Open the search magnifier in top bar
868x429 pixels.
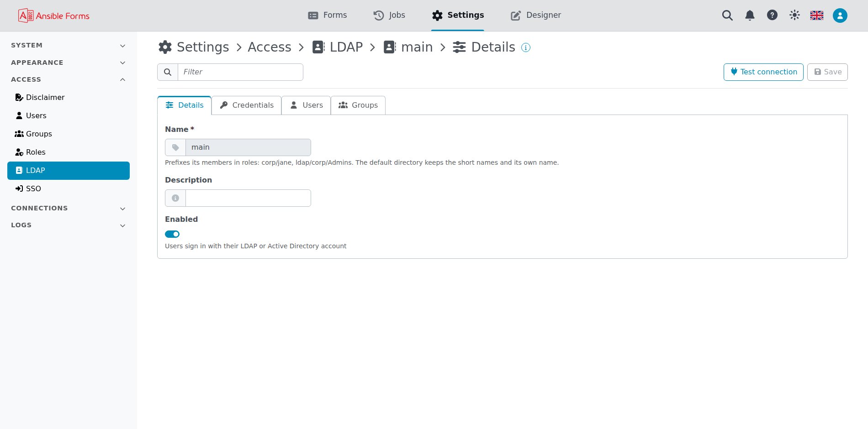coord(727,16)
